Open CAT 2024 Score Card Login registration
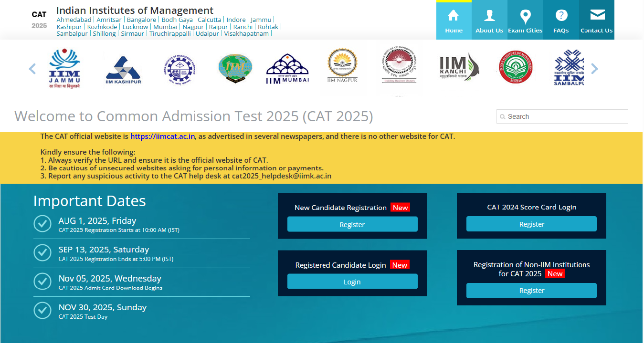The height and width of the screenshot is (345, 644). pos(531,223)
